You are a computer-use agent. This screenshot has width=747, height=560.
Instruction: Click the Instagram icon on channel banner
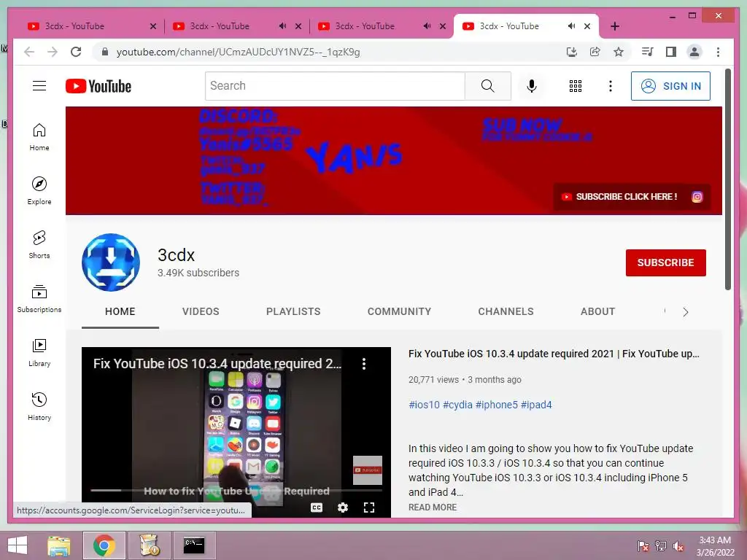(697, 197)
